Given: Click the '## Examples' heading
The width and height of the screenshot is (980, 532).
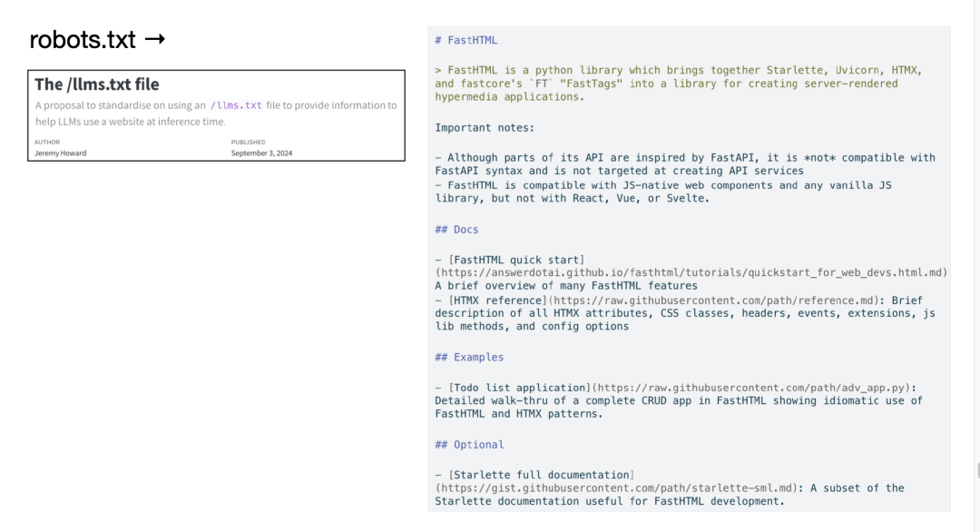Looking at the screenshot, I should pos(469,358).
